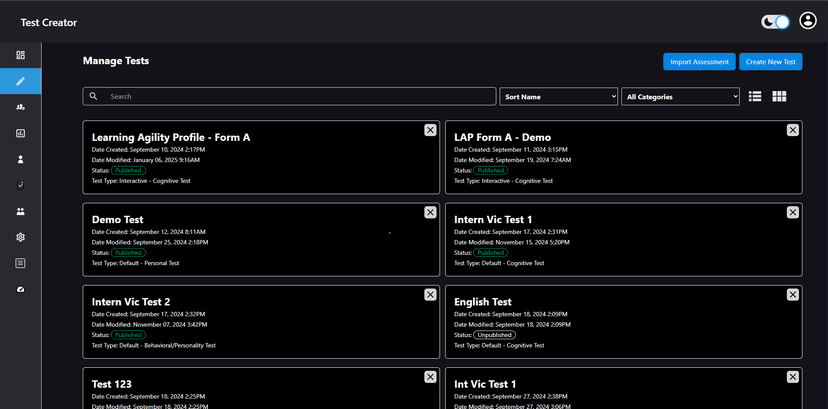Open the Demo Test card title
Viewport: 828px width, 409px height.
click(117, 220)
